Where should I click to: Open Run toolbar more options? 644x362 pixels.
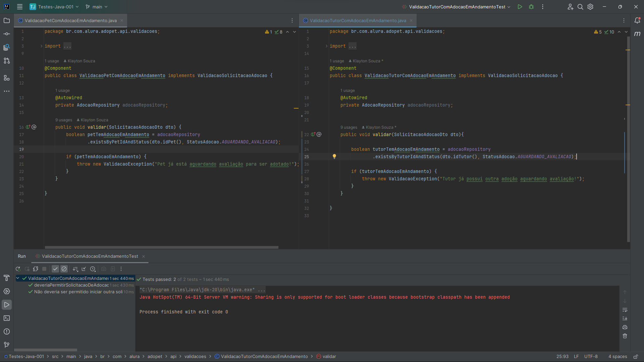[121, 269]
